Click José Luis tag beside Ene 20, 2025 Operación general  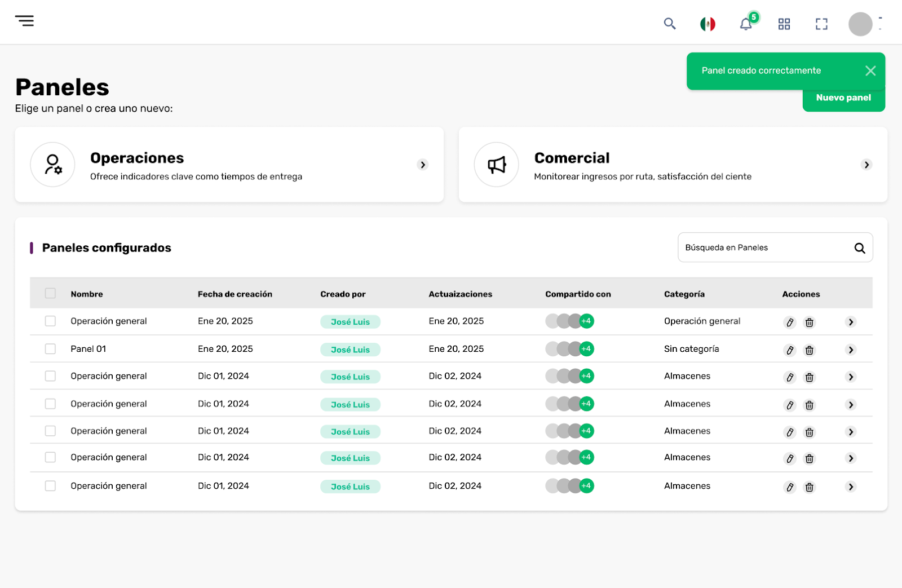tap(350, 322)
